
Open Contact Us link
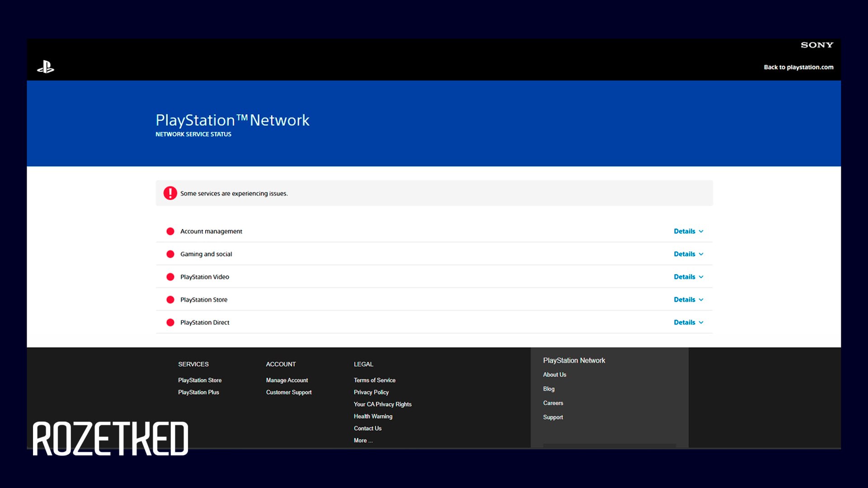[368, 428]
